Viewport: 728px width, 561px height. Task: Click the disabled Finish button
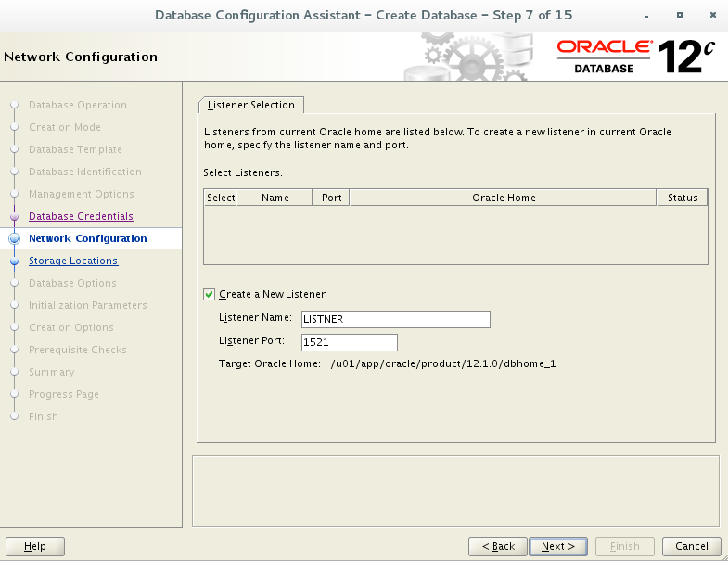(x=624, y=546)
